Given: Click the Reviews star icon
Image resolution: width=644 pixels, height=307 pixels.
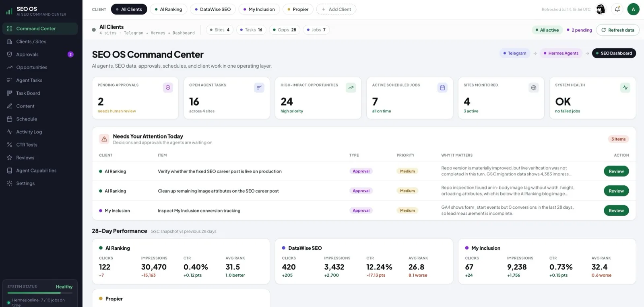Looking at the screenshot, I should click(10, 158).
